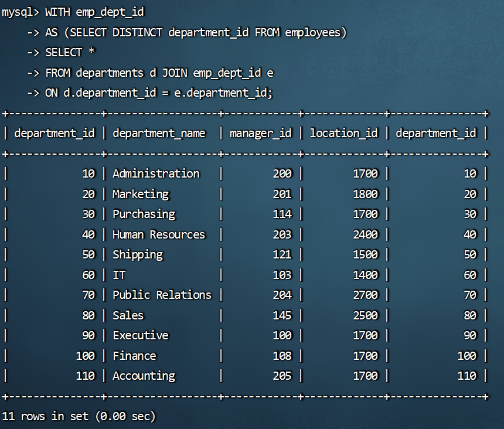Click the Administration department name cell
This screenshot has width=504, height=429.
point(156,174)
